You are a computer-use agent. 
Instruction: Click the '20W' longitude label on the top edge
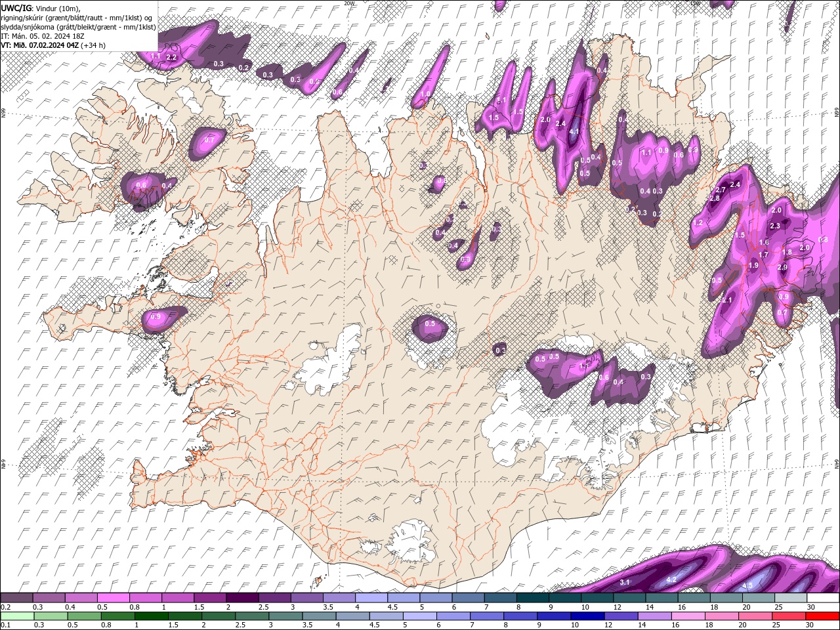[x=349, y=3]
